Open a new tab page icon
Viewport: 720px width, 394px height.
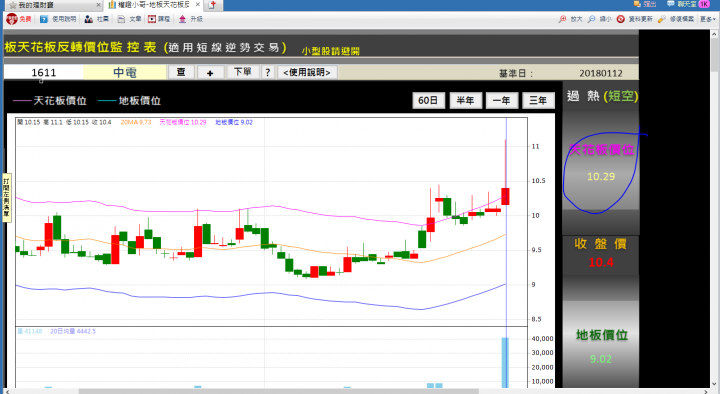[x=212, y=5]
